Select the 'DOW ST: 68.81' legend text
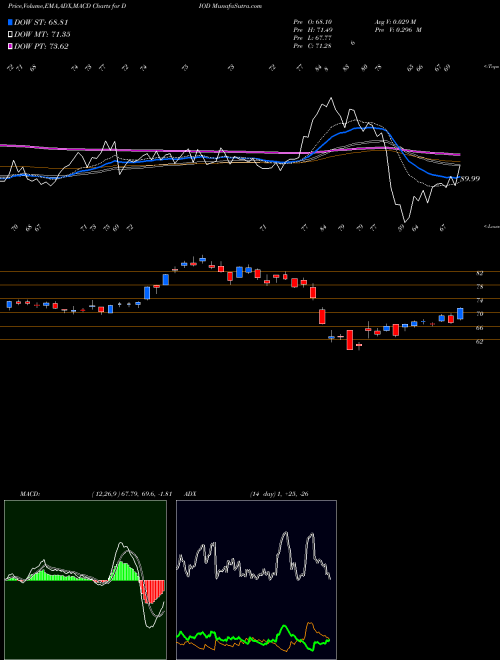Screen dimensions: 500x660 41,22
